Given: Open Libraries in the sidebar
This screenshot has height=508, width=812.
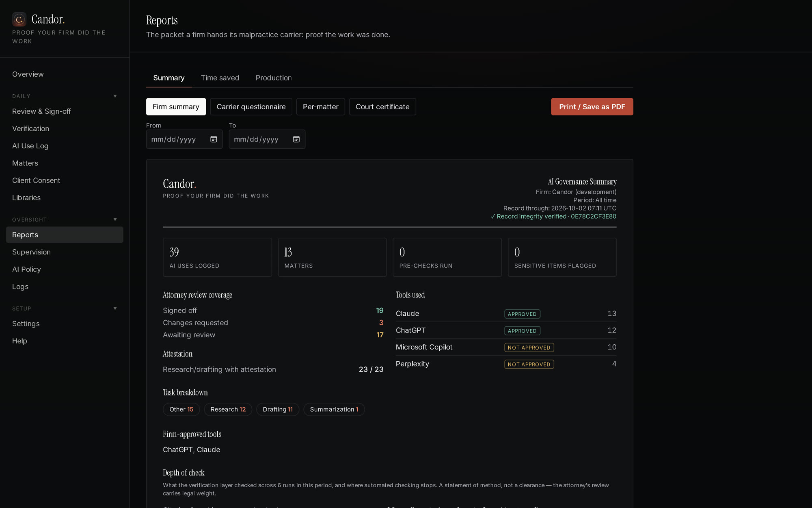Looking at the screenshot, I should point(65,198).
